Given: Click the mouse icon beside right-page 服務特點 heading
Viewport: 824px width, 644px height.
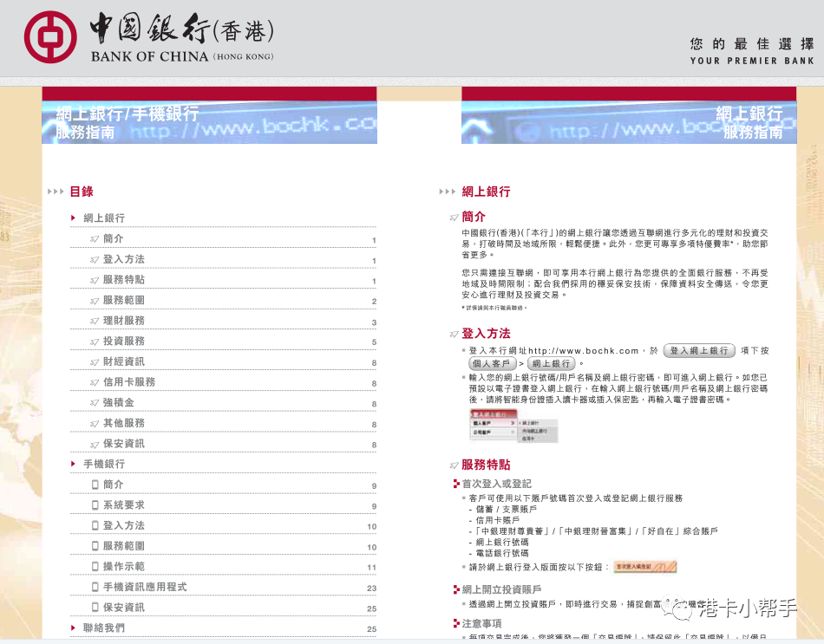Looking at the screenshot, I should 454,465.
